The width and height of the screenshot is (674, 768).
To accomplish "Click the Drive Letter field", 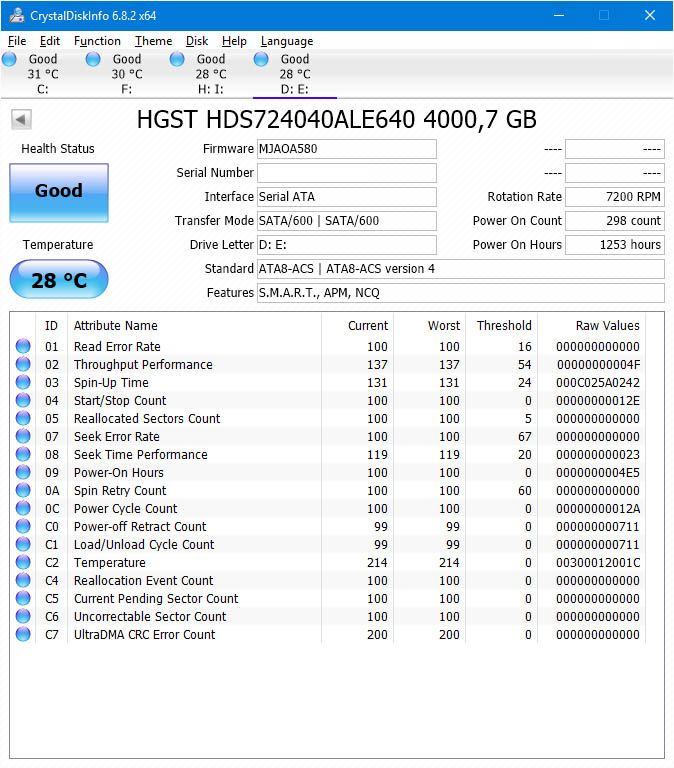I will [x=347, y=245].
